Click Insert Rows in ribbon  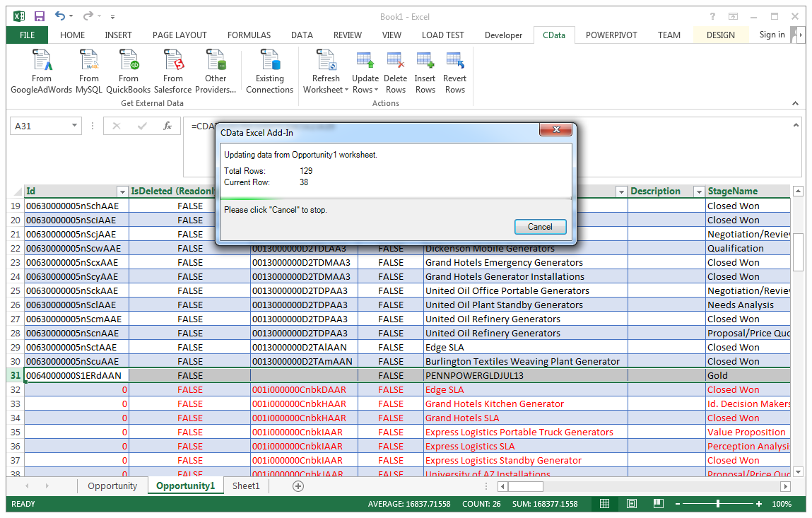coord(425,71)
